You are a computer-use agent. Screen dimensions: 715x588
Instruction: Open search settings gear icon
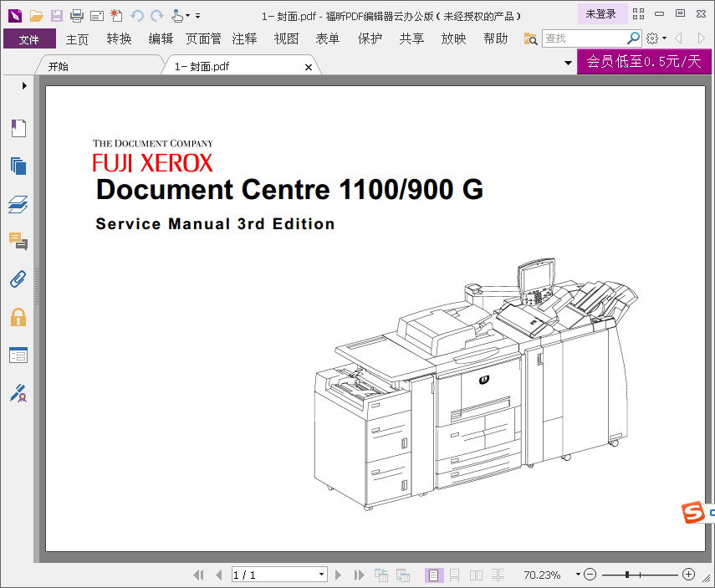pyautogui.click(x=652, y=38)
